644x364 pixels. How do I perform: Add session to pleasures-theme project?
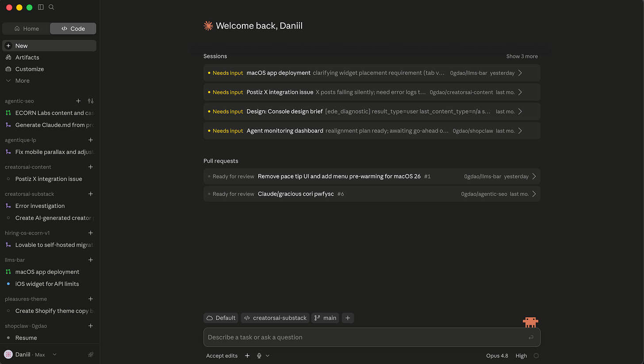pyautogui.click(x=91, y=299)
